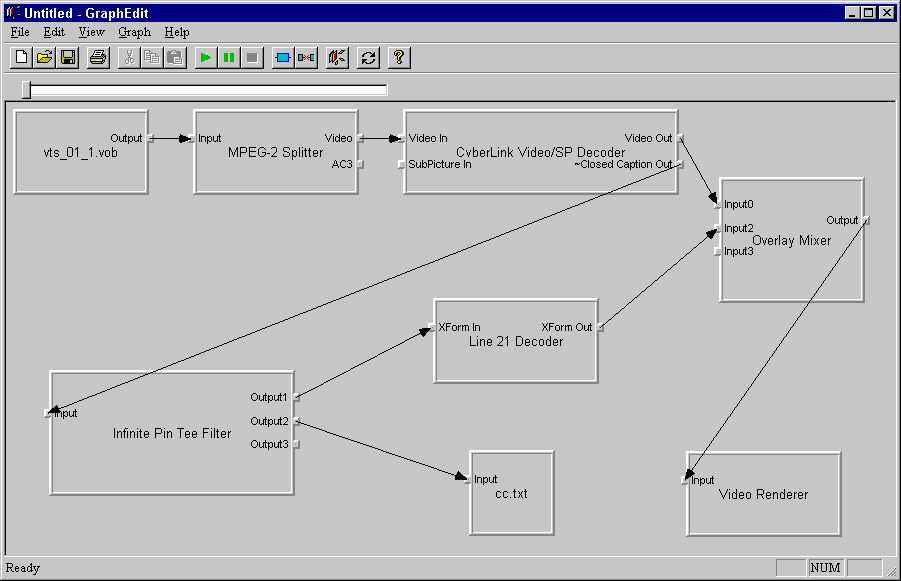The image size is (901, 581).
Task: Click the Output pin on vts_01_1.vob
Action: point(151,138)
